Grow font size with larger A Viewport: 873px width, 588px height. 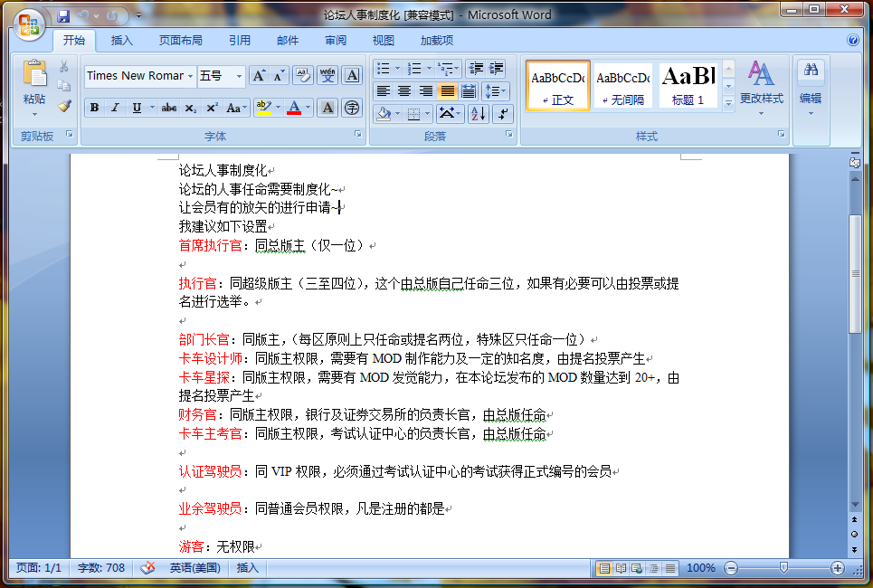coord(259,75)
